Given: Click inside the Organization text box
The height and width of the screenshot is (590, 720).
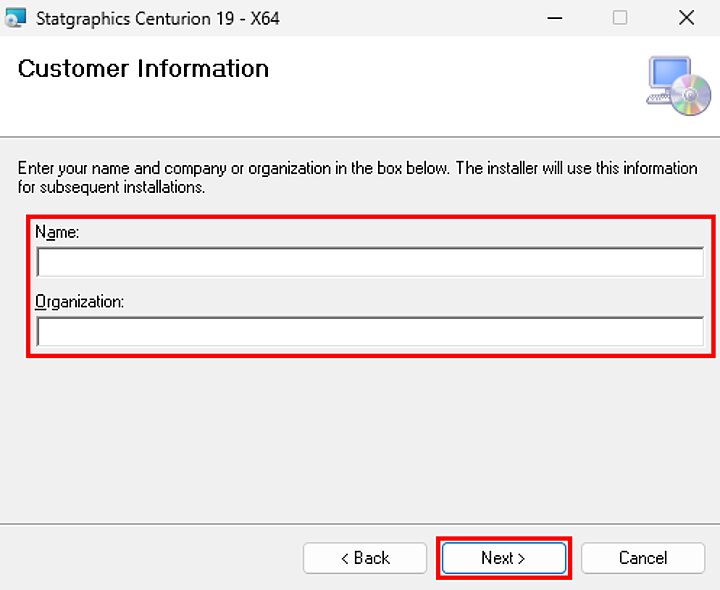Looking at the screenshot, I should click(370, 332).
